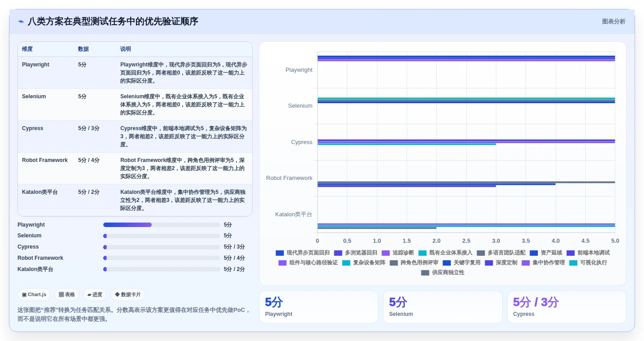Click the Katalon类平台 description text in table

tap(183, 200)
